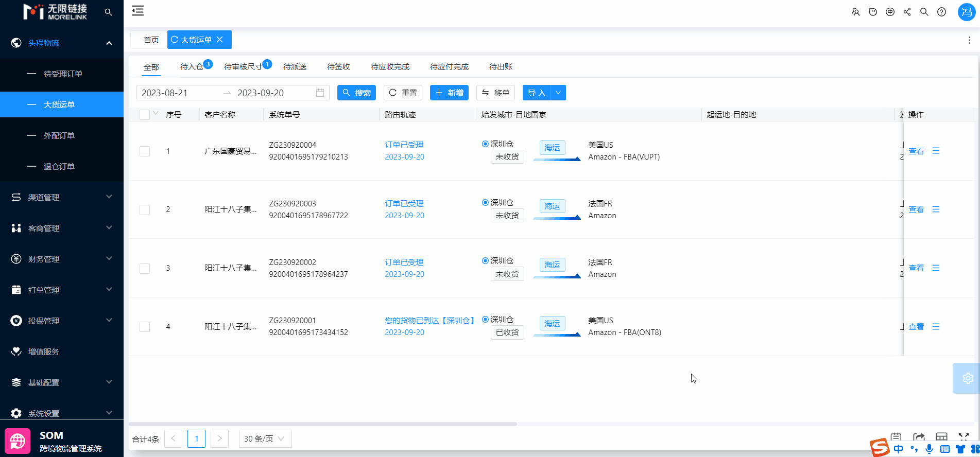Expand 渠道管理 in the sidebar
Image resolution: width=980 pixels, height=457 pixels.
point(62,197)
